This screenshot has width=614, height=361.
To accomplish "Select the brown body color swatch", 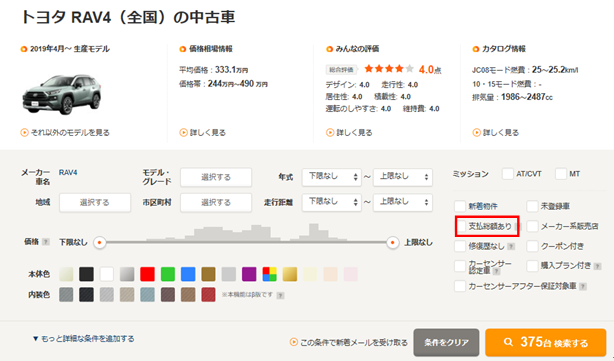I will 209,274.
